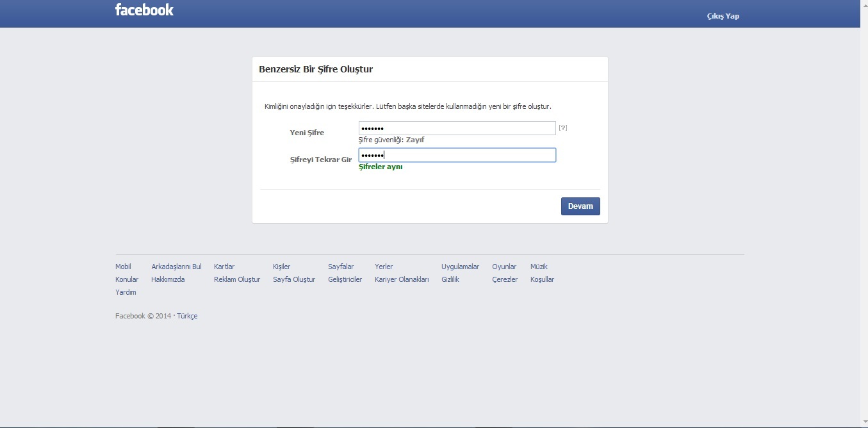868x428 pixels.
Task: Open the Kişiler footer link
Action: coord(281,267)
